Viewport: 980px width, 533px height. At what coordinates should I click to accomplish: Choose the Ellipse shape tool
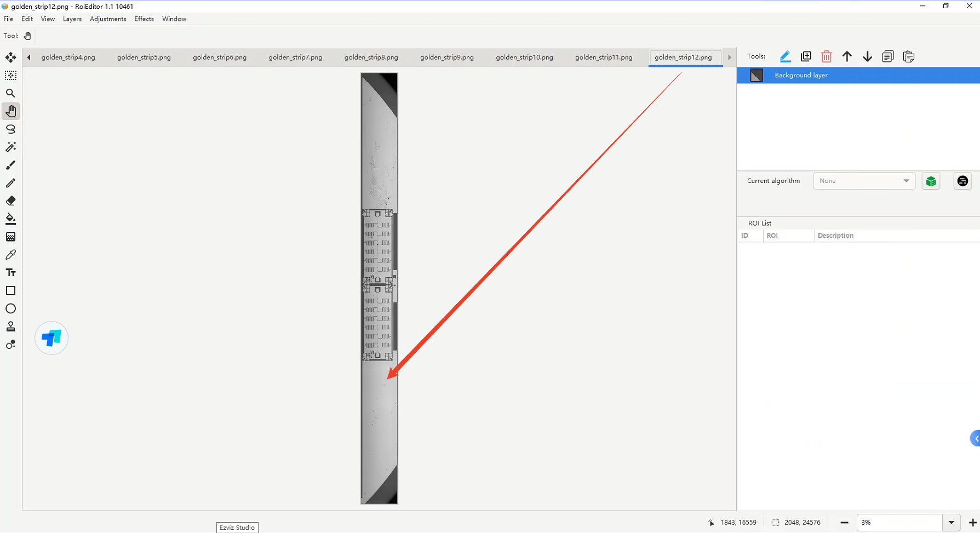click(x=10, y=309)
